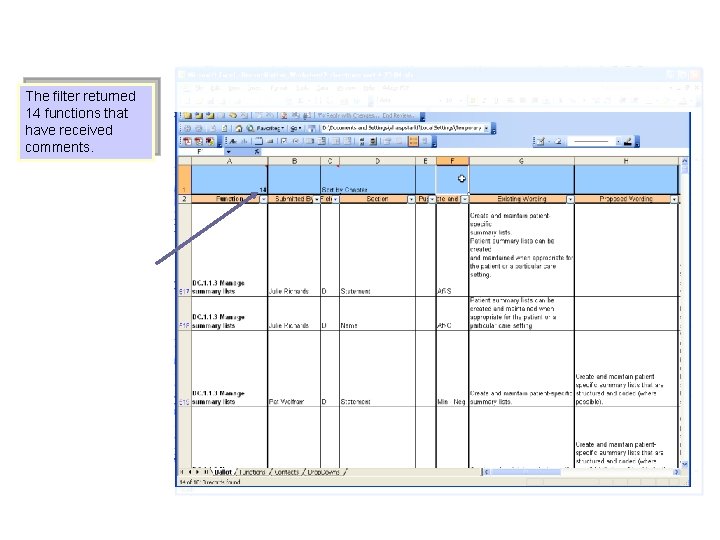Click the Back arrow on Web toolbar

[187, 128]
